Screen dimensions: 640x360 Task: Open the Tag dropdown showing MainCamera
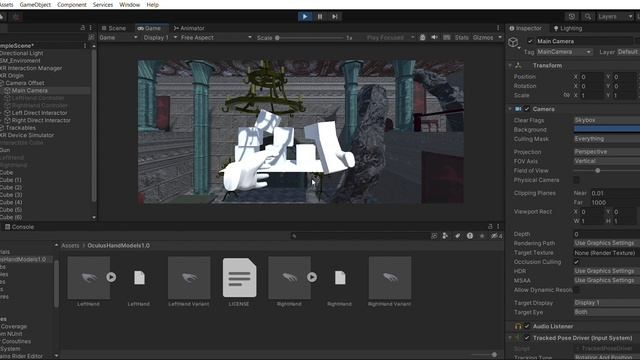pyautogui.click(x=564, y=52)
